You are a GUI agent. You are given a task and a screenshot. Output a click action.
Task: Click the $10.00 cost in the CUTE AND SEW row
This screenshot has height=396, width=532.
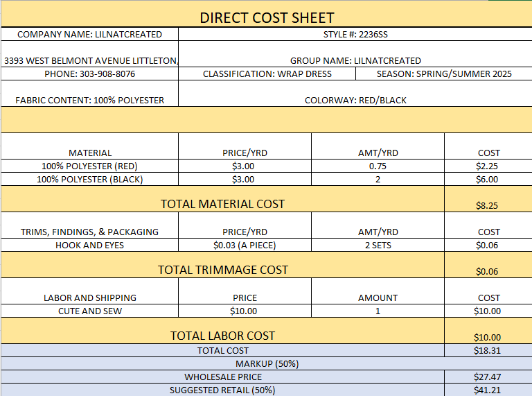coord(488,311)
